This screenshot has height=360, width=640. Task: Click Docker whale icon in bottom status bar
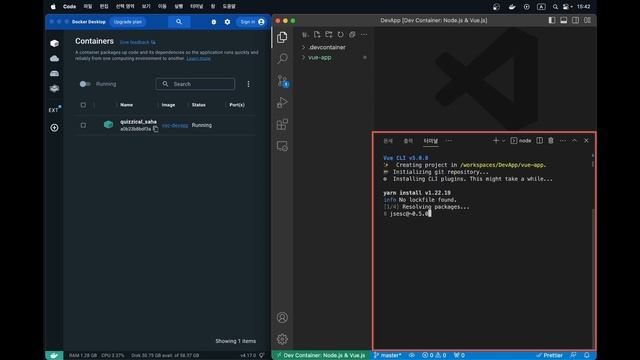pos(54,356)
